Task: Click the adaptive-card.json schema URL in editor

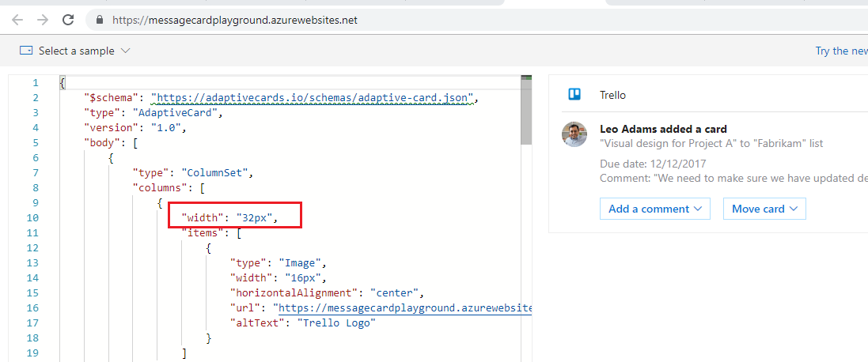Action: [x=314, y=98]
